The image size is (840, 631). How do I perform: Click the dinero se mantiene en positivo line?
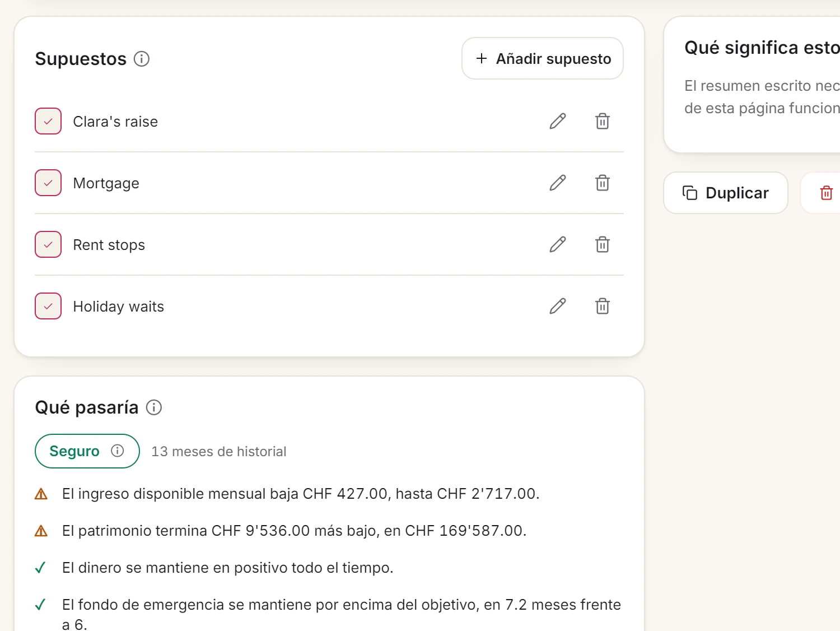click(x=228, y=568)
